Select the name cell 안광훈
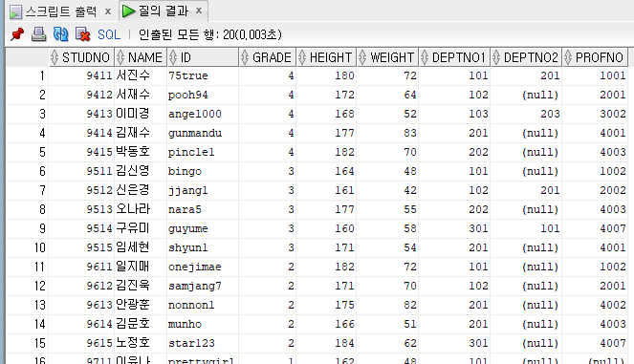The width and height of the screenshot is (634, 364). [141, 305]
